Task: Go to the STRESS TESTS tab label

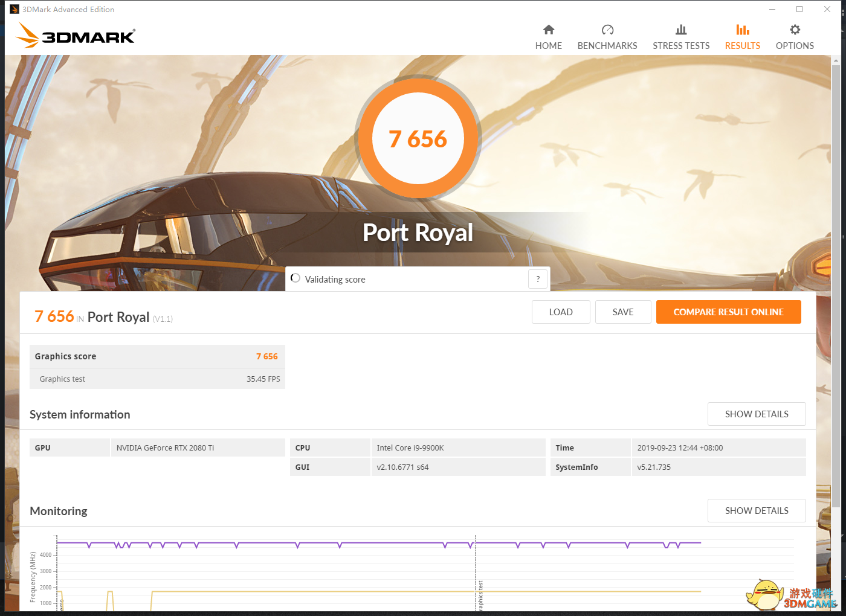Action: (x=680, y=46)
